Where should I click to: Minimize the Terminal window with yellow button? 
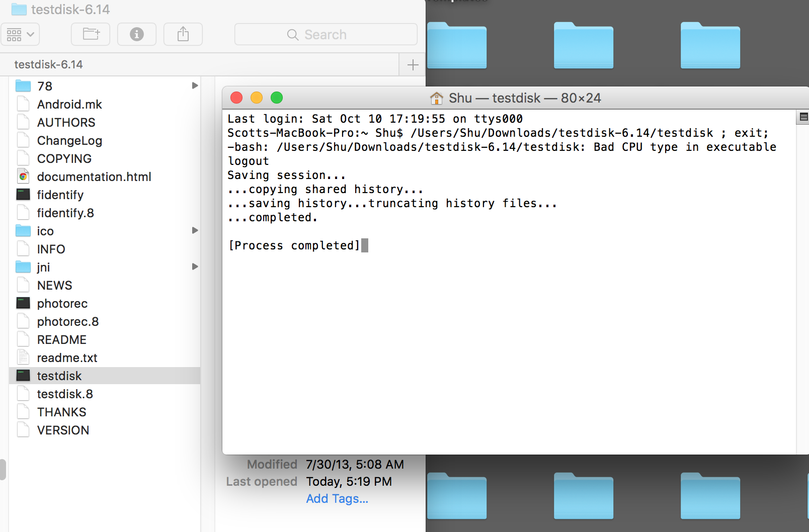pos(257,98)
